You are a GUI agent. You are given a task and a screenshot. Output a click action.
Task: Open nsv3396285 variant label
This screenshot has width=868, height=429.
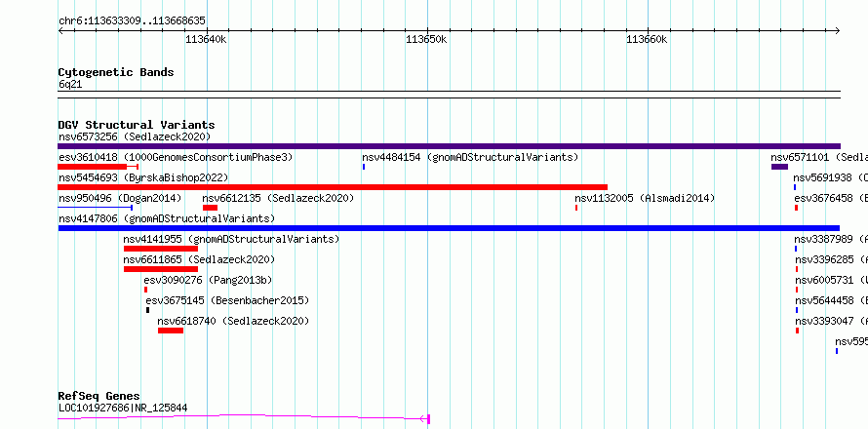pyautogui.click(x=832, y=259)
